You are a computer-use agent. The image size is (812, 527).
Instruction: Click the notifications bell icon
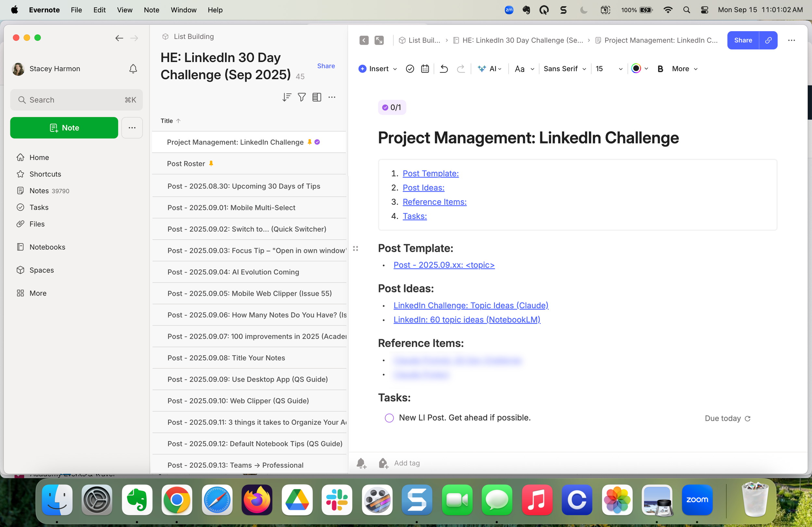pyautogui.click(x=133, y=69)
